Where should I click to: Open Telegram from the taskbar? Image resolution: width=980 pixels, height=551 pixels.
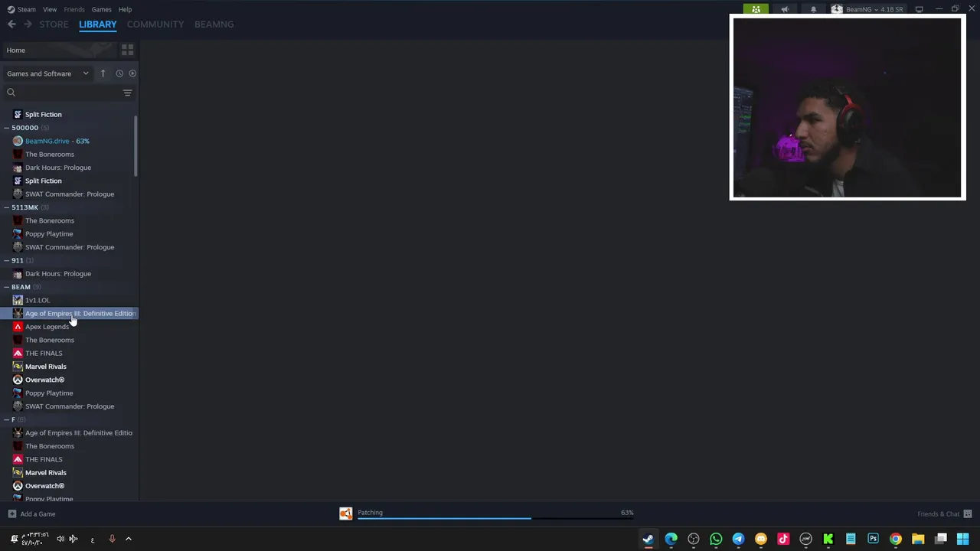[x=738, y=539]
